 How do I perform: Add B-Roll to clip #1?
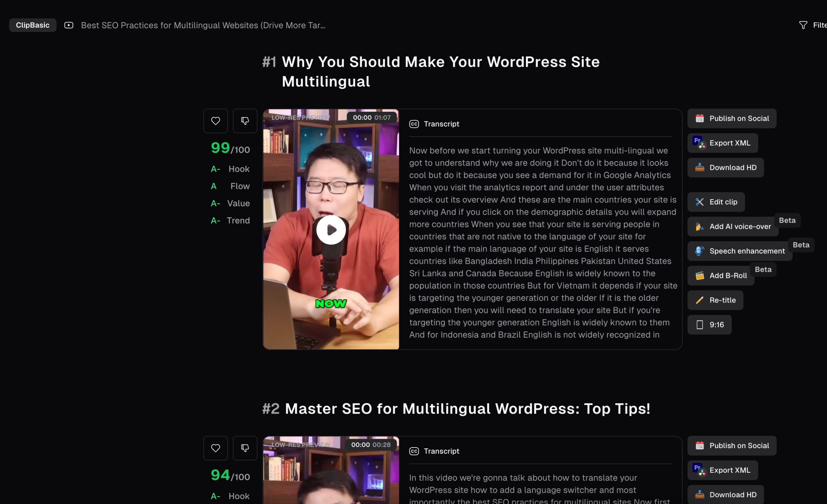[721, 275]
